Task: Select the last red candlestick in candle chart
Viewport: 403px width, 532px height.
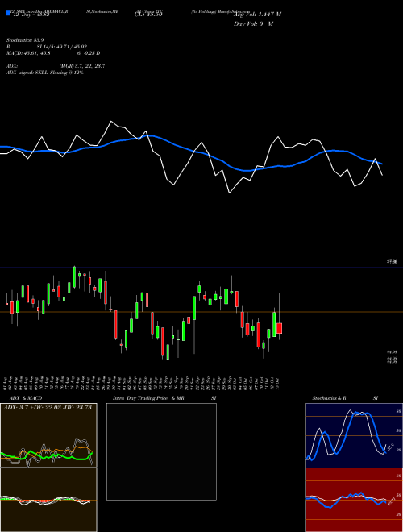Action: point(279,328)
